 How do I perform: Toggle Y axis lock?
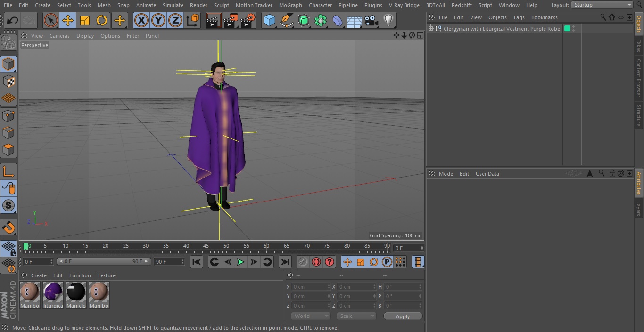[158, 20]
